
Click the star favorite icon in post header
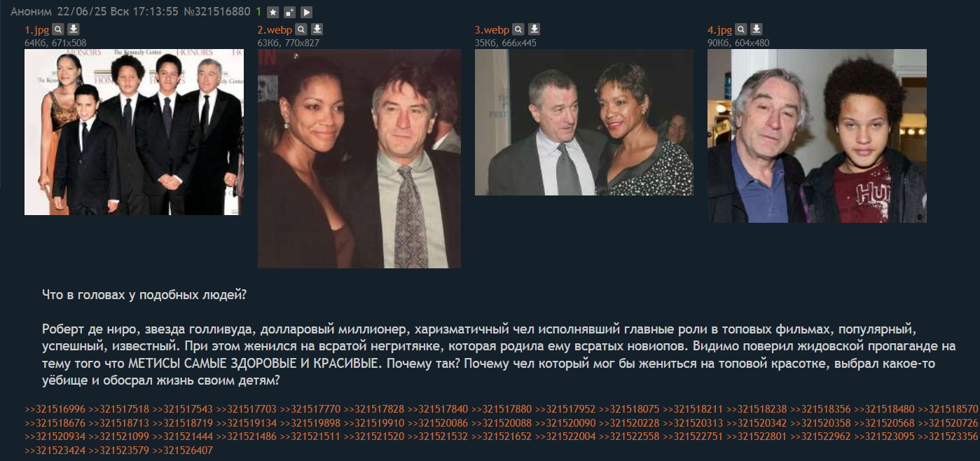[x=273, y=12]
